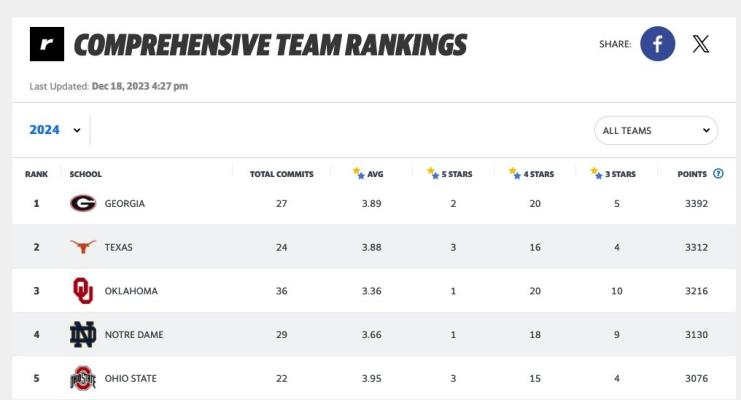Share rankings via X icon
Screen dimensions: 741x400
click(701, 44)
